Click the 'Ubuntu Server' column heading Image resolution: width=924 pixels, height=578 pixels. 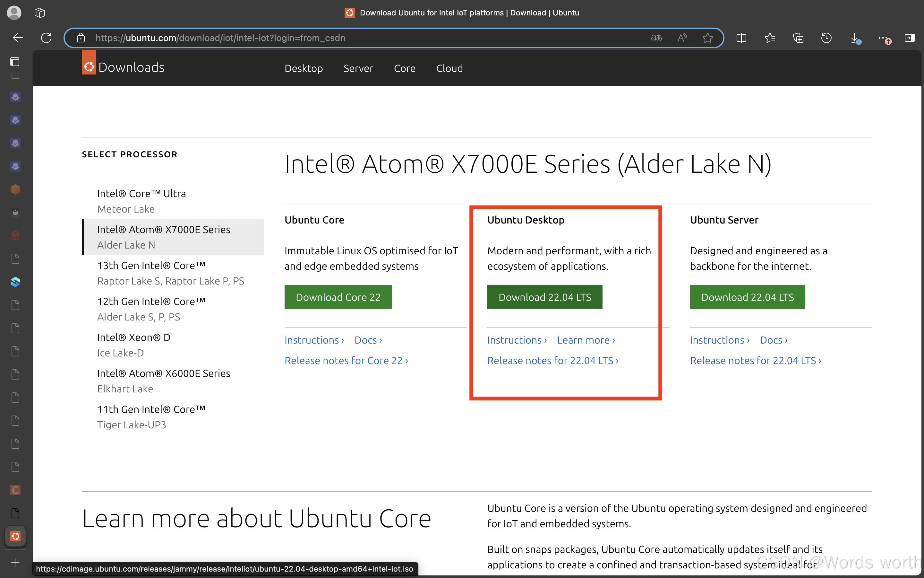coord(724,220)
